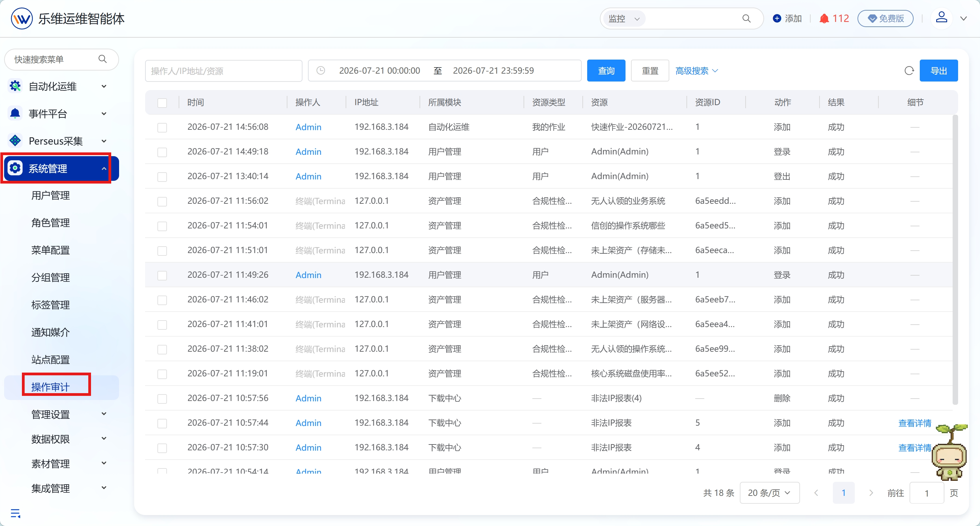
Task: Open the 站点配置 menu item
Action: (51, 360)
